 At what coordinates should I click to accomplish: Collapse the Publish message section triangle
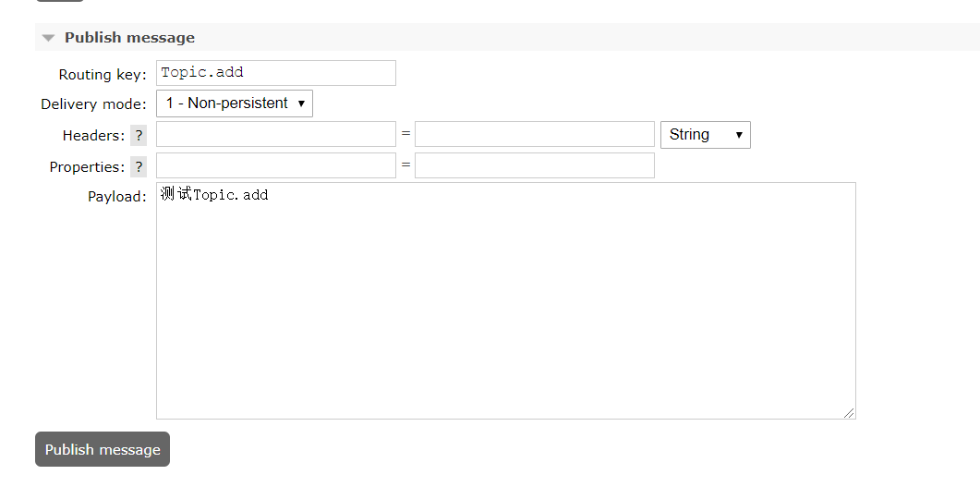[49, 39]
